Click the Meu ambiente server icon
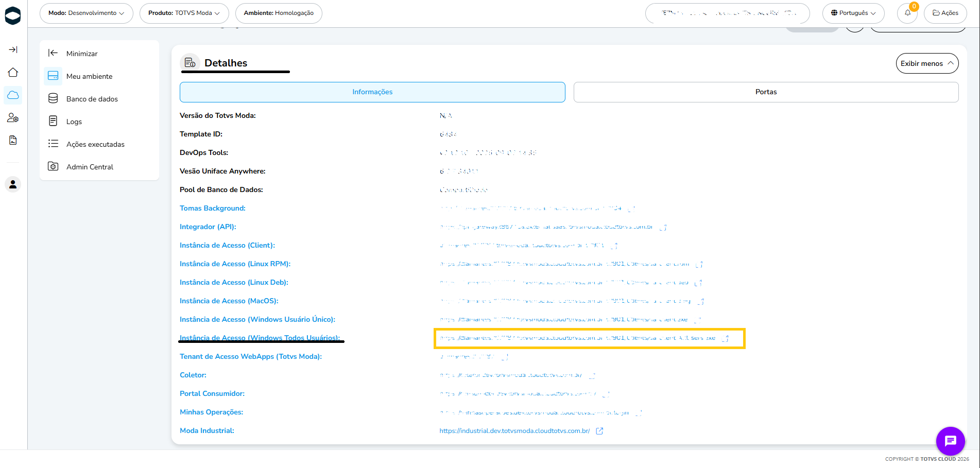This screenshot has height=468, width=980. click(x=53, y=76)
